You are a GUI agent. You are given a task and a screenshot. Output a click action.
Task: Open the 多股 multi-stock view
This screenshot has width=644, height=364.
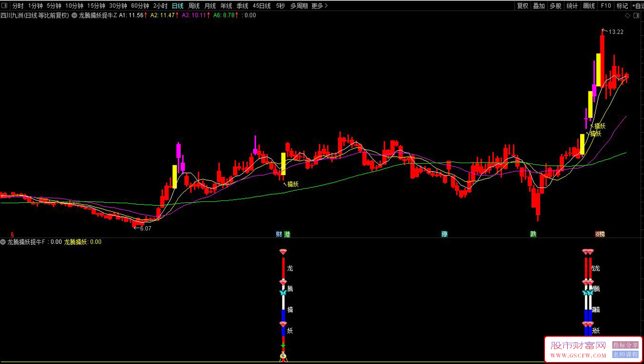pyautogui.click(x=555, y=6)
